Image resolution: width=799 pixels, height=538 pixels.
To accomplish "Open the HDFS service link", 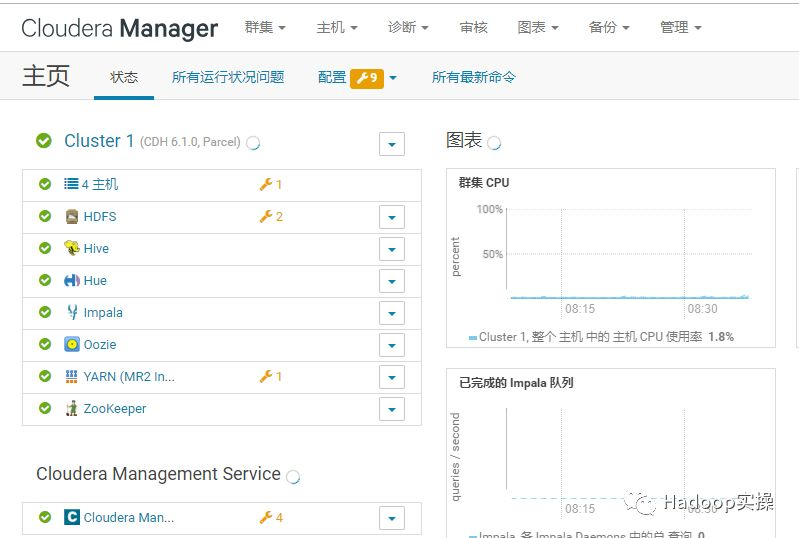I will point(100,217).
